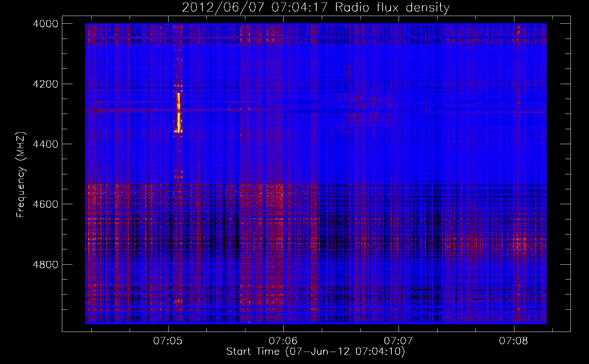Select the 07:05 time axis label
The image size is (589, 364).
168,341
